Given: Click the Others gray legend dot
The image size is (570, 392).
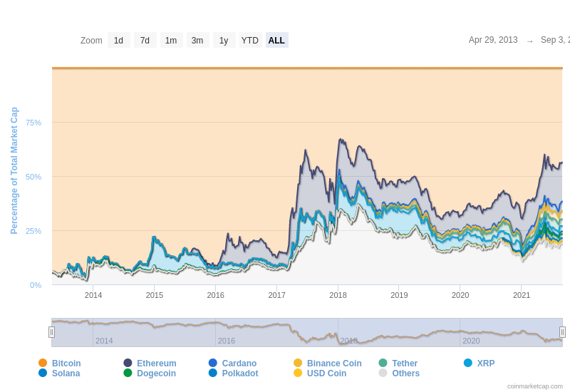Looking at the screenshot, I should coord(383,373).
